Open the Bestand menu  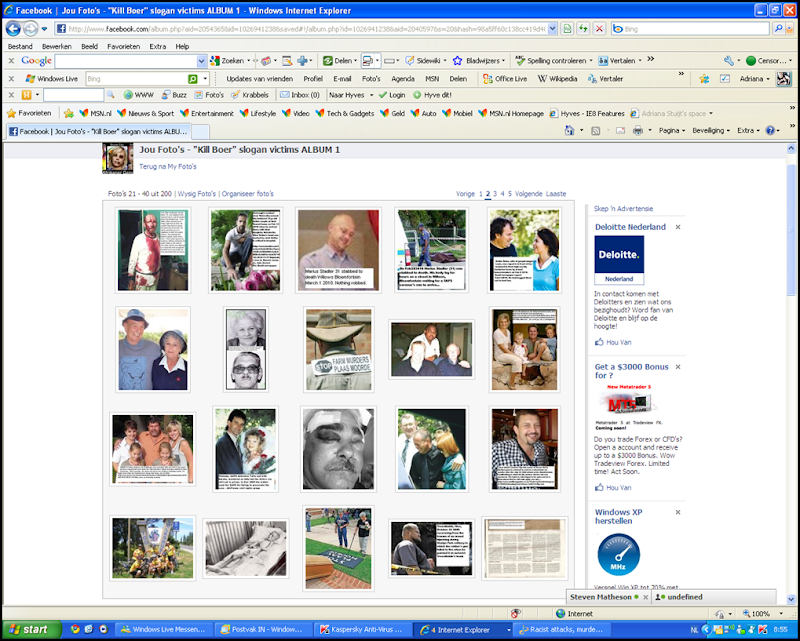pos(20,46)
